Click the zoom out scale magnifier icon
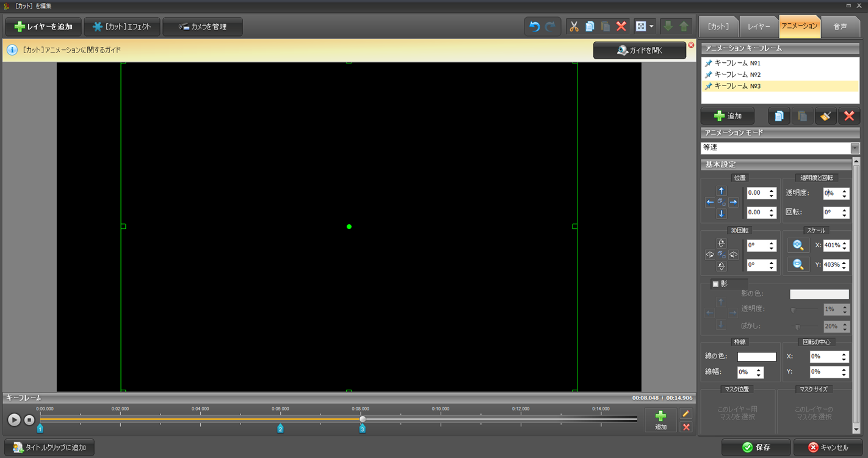The height and width of the screenshot is (458, 868). pos(797,265)
